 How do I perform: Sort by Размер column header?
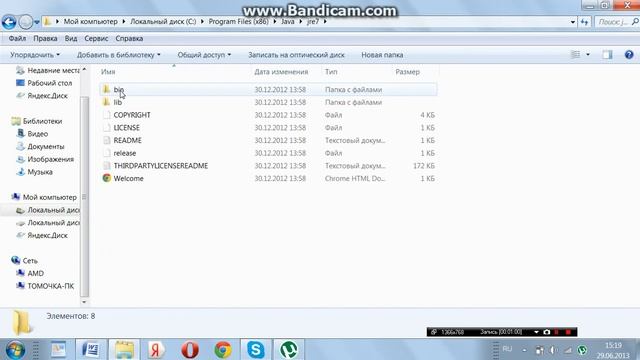(407, 72)
